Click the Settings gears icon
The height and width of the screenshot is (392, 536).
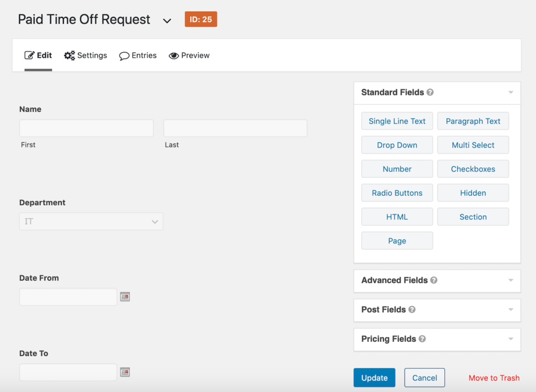(x=69, y=55)
